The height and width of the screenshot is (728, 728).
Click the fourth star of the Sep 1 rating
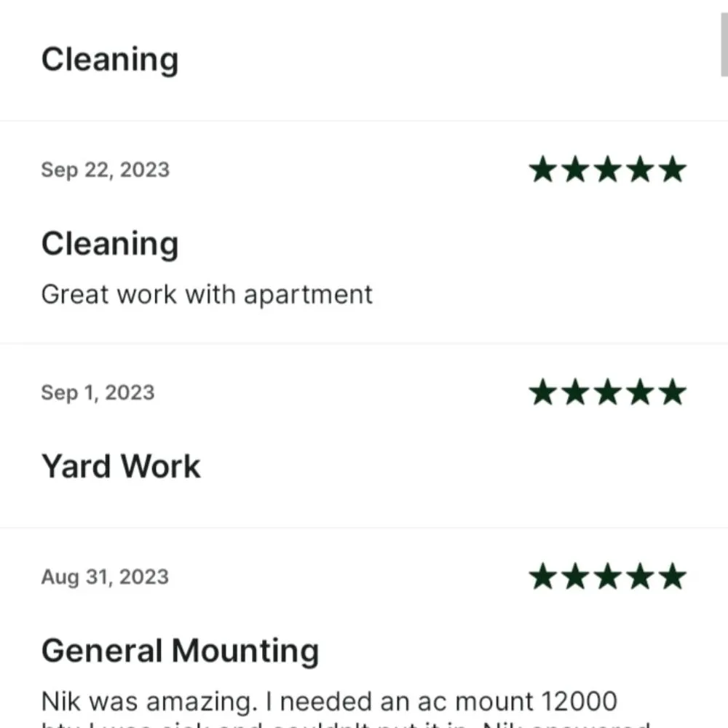click(641, 392)
